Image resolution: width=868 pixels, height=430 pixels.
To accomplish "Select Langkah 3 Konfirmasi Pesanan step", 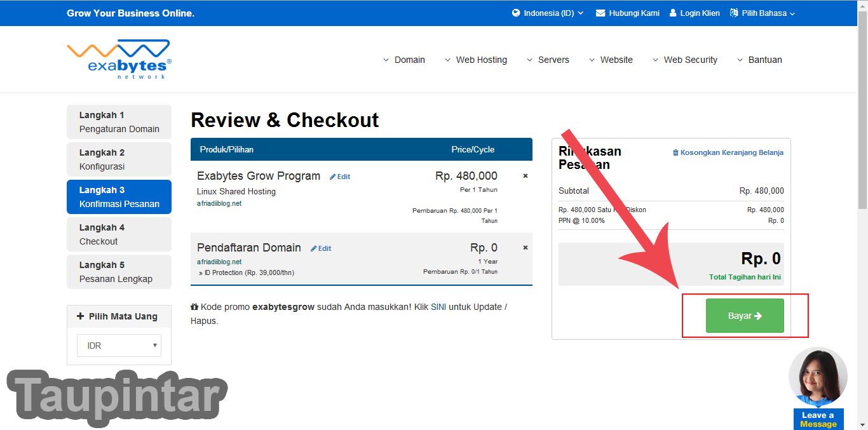I will [119, 197].
